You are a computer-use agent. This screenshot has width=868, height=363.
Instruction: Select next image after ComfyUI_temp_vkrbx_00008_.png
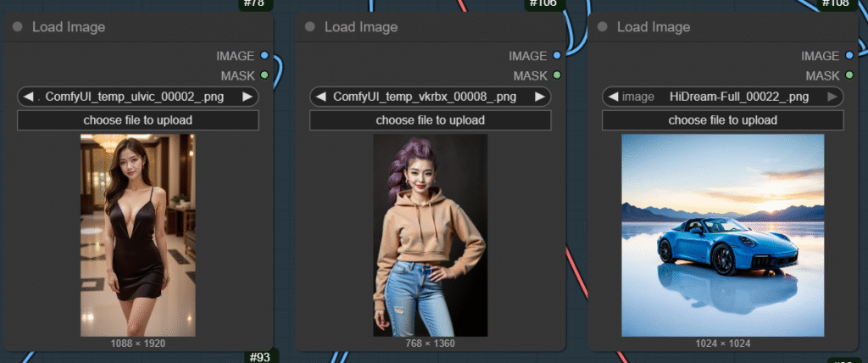click(x=540, y=97)
